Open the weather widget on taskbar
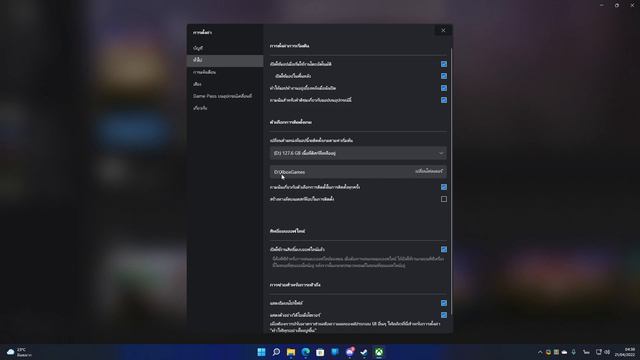 pyautogui.click(x=20, y=352)
